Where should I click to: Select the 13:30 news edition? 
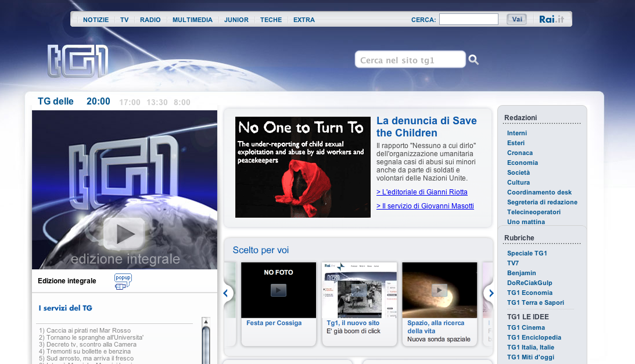[157, 102]
